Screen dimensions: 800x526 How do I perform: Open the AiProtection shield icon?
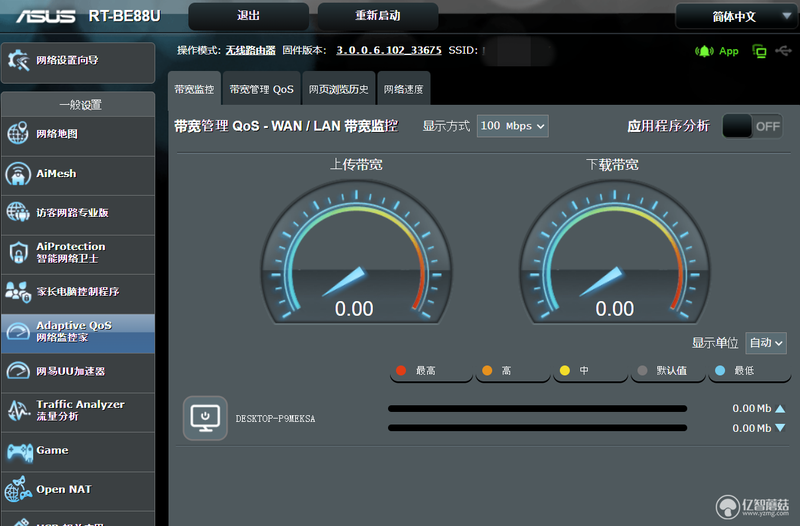coord(18,253)
